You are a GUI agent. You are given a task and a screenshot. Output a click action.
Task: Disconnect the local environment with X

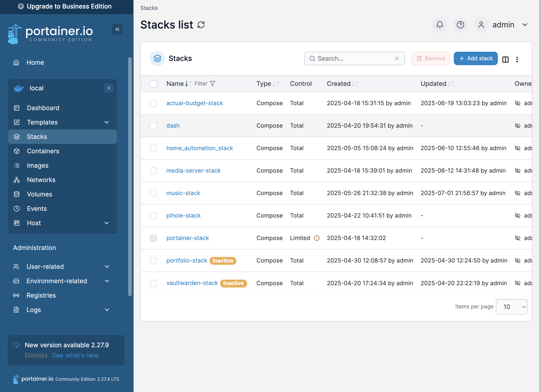coord(109,88)
